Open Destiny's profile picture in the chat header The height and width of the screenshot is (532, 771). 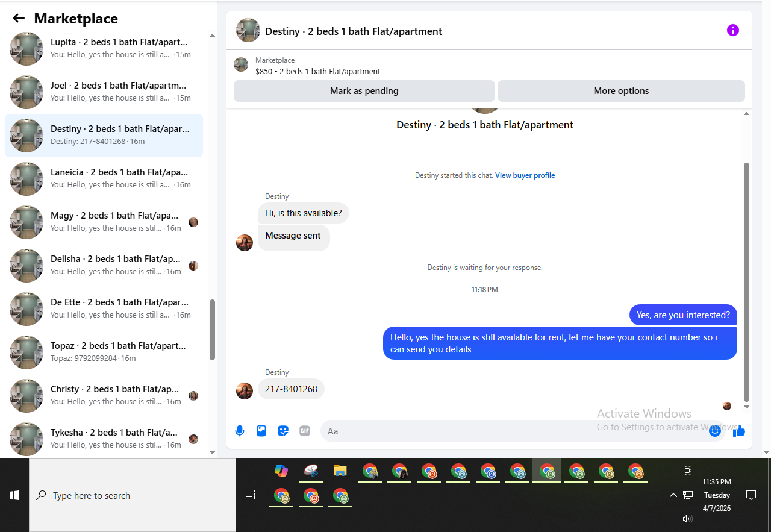(248, 30)
